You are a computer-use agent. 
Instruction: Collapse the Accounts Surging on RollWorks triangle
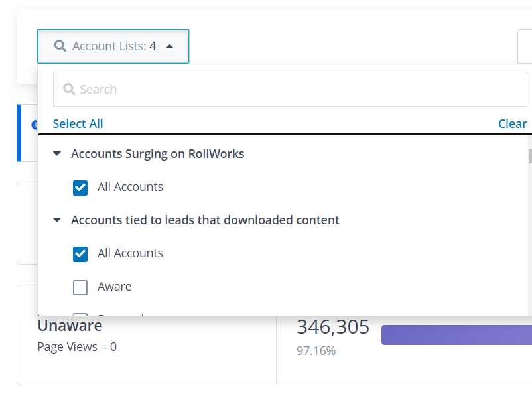(x=57, y=154)
